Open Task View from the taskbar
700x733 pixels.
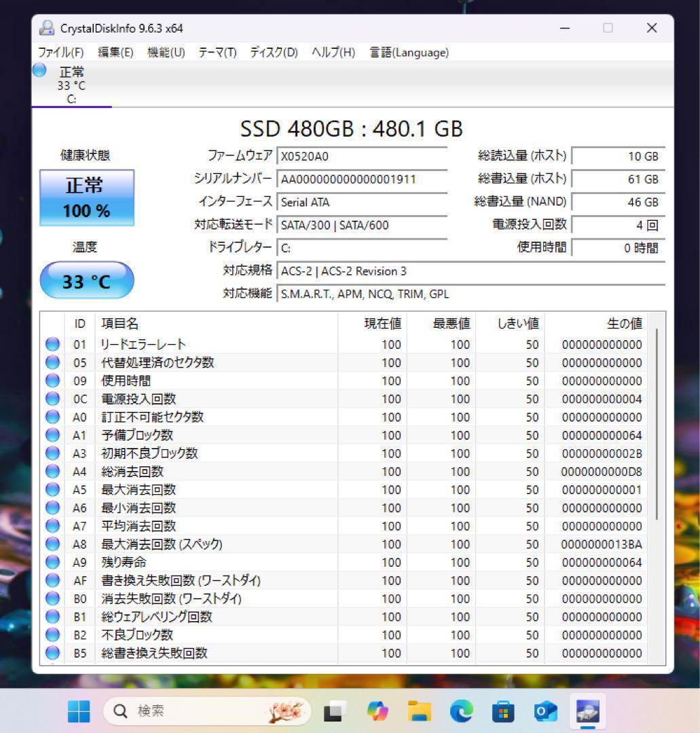pos(335,711)
